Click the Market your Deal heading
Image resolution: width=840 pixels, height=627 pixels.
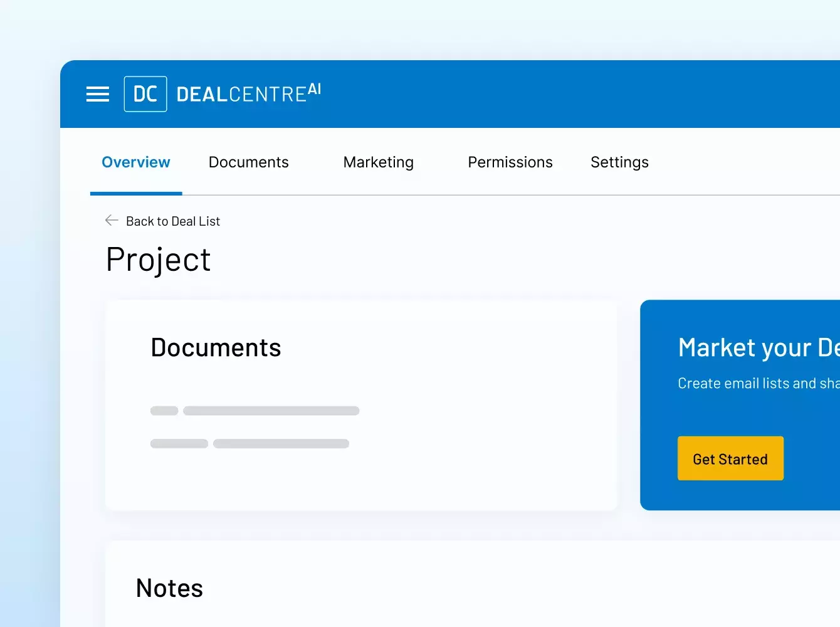759,348
